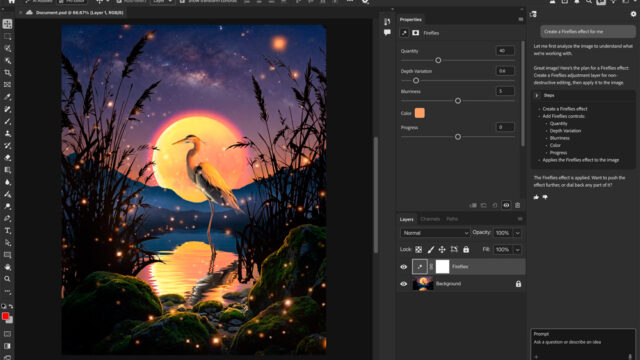
Task: Toggle artboard nesting lock
Action: coord(454,249)
